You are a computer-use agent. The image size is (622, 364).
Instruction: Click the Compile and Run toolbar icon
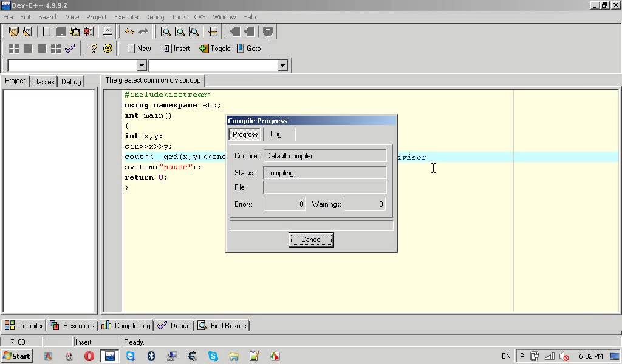(x=42, y=49)
